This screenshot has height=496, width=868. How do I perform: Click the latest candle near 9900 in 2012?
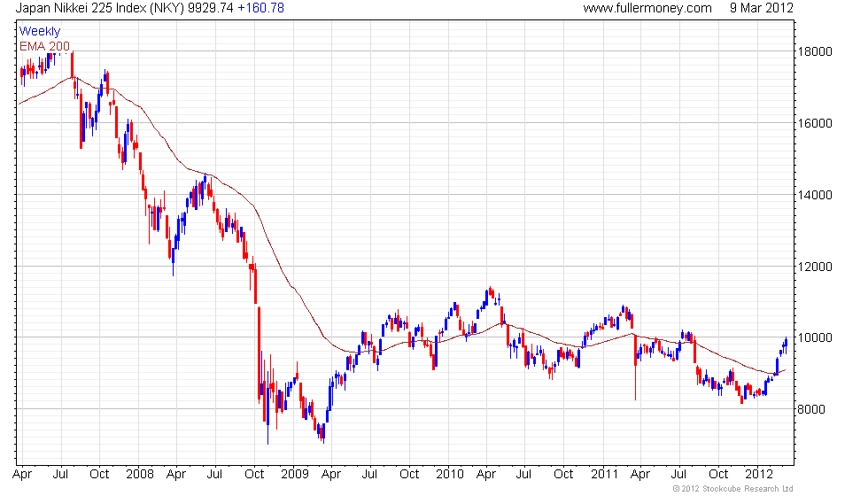coord(787,344)
